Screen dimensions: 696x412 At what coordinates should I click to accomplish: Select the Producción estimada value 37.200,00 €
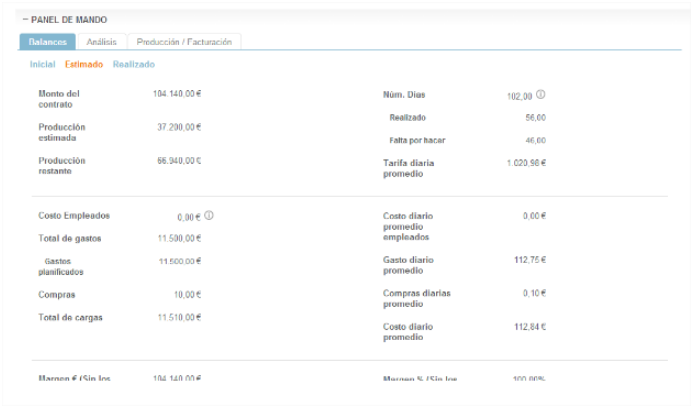pyautogui.click(x=179, y=128)
